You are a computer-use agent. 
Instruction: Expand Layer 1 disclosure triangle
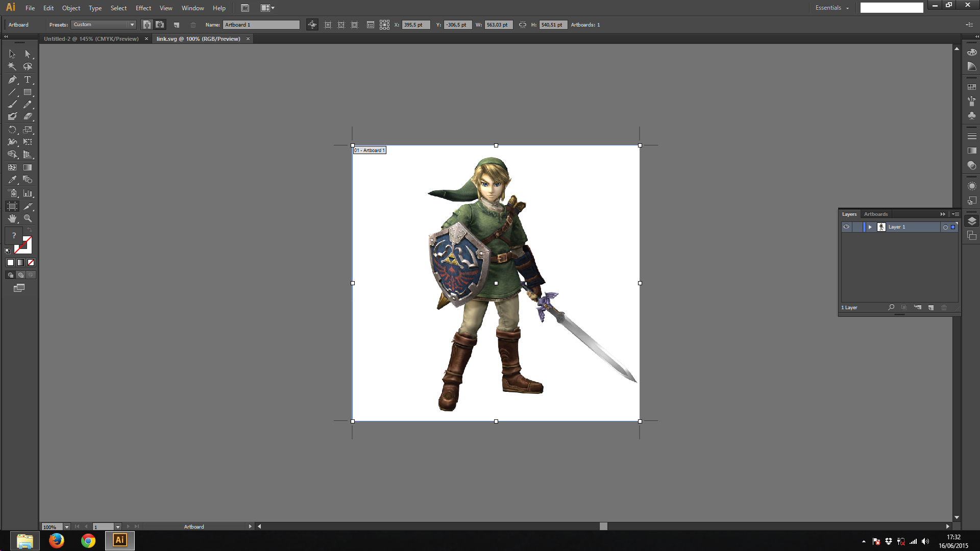[x=870, y=227]
